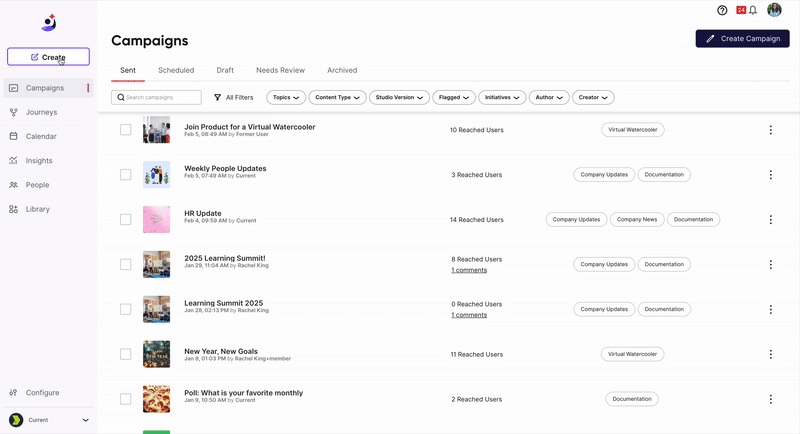
Task: Select checkbox for HR Update
Action: tap(126, 219)
